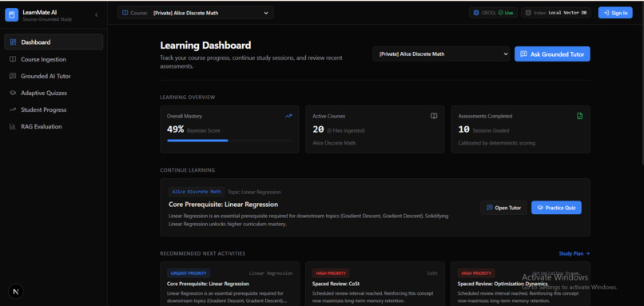Open the Dashboard sidebar item
The width and height of the screenshot is (644, 306).
tap(54, 42)
